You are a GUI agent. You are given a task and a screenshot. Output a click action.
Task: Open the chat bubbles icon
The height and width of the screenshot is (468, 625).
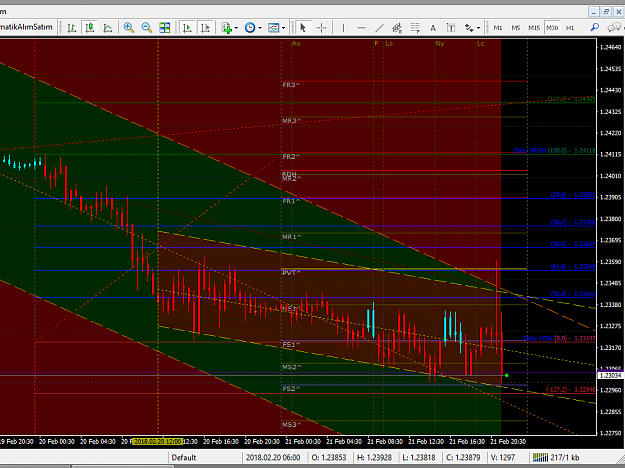614,27
